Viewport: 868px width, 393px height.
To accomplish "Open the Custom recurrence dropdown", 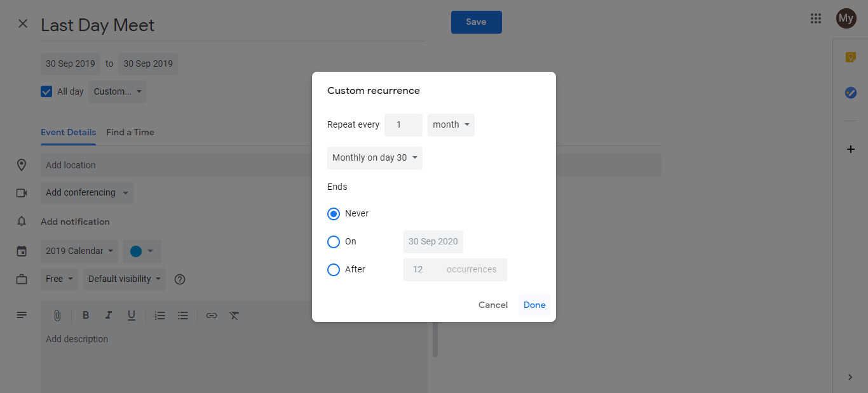I will pos(118,91).
